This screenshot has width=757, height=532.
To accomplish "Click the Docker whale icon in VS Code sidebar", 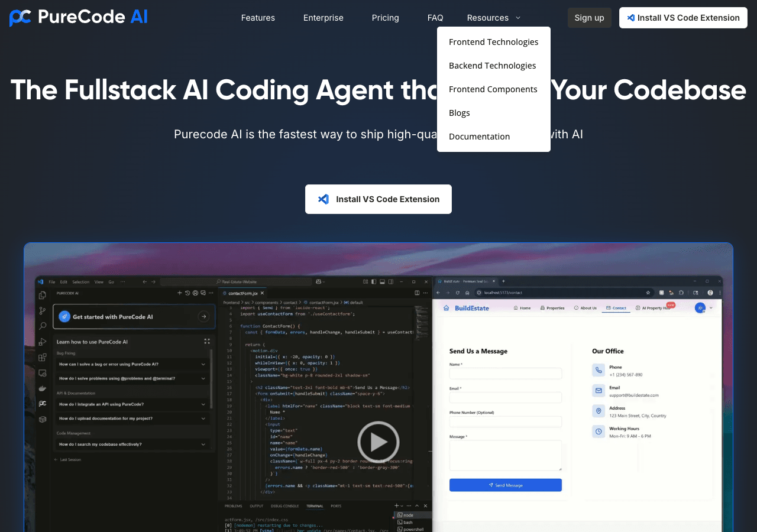I will pyautogui.click(x=43, y=388).
